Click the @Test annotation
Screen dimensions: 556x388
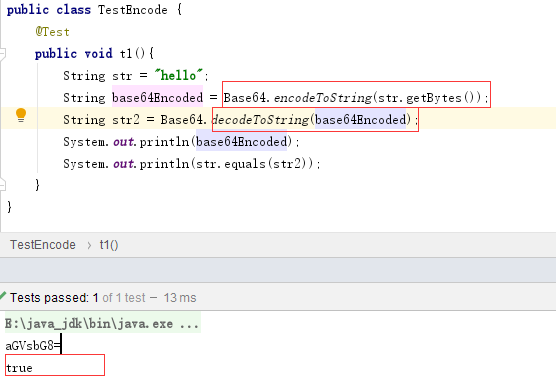pyautogui.click(x=52, y=32)
